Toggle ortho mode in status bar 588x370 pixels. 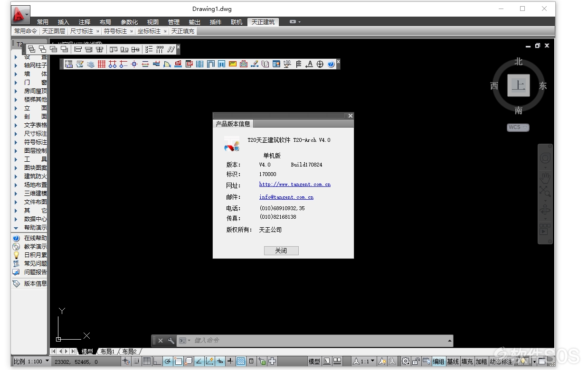(157, 361)
